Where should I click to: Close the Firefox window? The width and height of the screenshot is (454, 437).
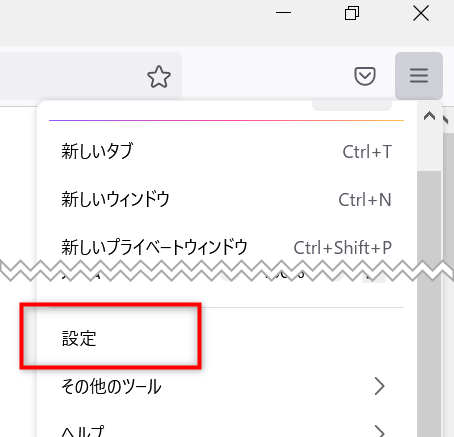point(421,14)
